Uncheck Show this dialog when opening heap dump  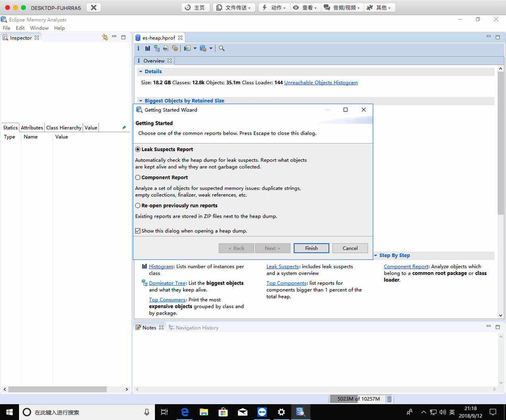click(138, 231)
